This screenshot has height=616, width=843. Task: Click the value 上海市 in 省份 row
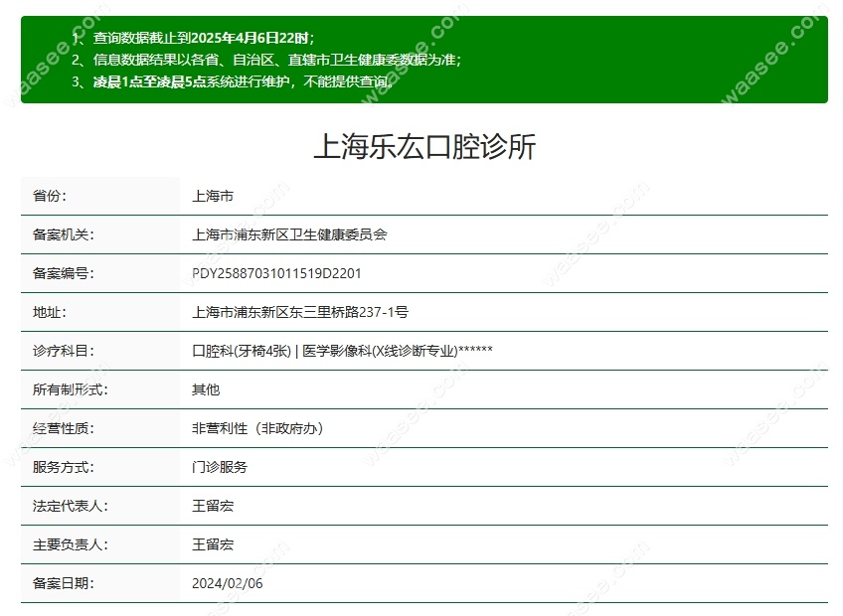tap(213, 196)
